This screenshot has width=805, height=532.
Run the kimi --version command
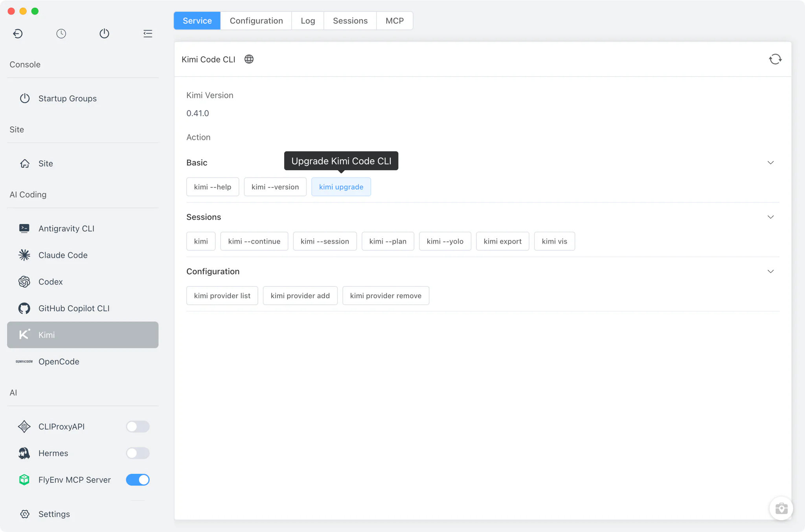click(x=275, y=187)
